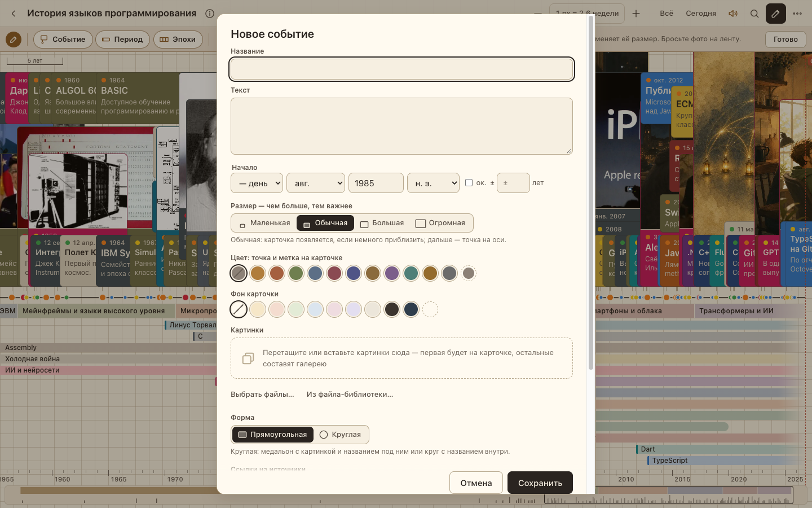Image resolution: width=812 pixels, height=508 pixels.
Task: Toggle the sound speaker icon
Action: coord(733,14)
